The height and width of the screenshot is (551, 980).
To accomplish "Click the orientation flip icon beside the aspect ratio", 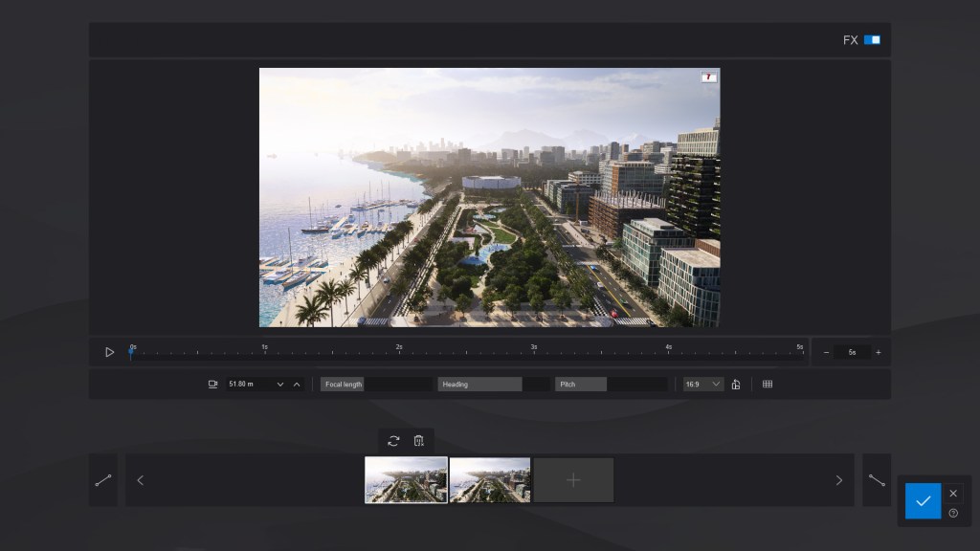I will click(735, 384).
